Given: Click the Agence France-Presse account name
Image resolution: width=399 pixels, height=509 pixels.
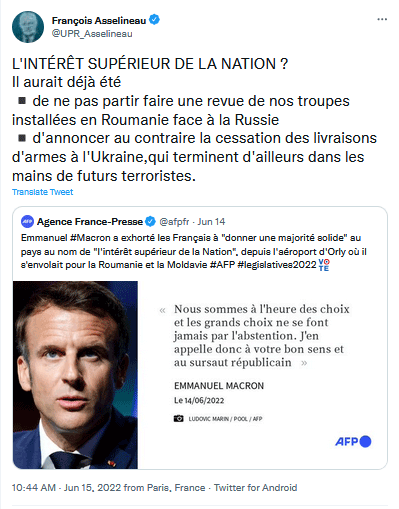Looking at the screenshot, I should click(90, 222).
